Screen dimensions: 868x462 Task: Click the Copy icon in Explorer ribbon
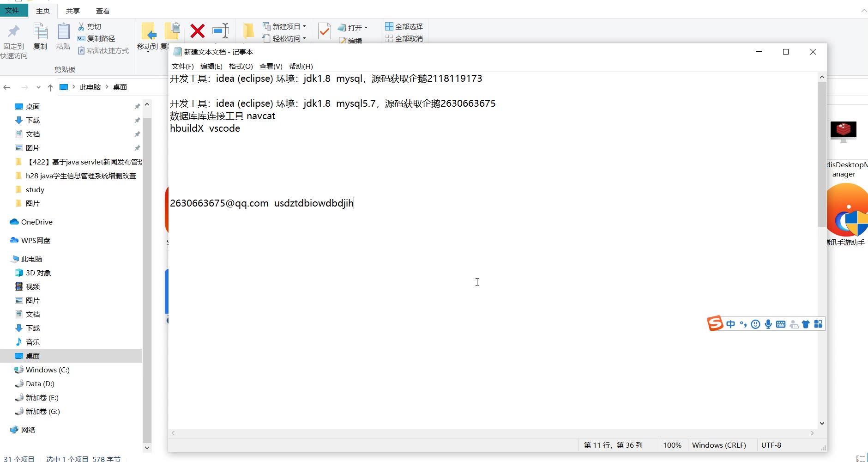coord(40,31)
